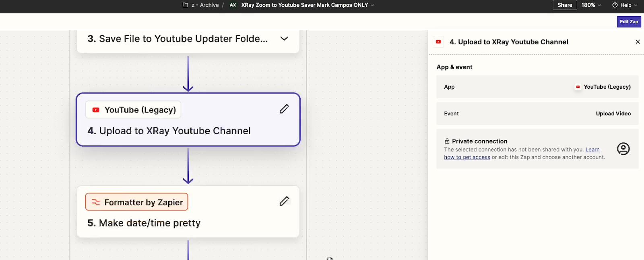Click the Edit Zap button
Viewport: 644px width, 260px height.
(x=629, y=22)
